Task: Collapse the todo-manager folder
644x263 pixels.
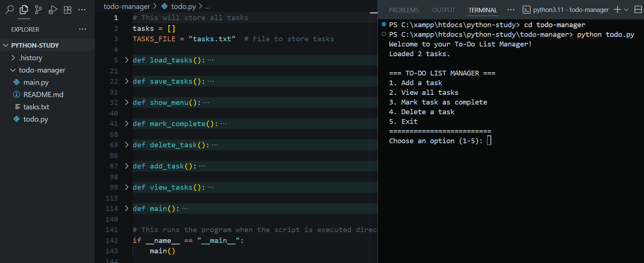Action: [x=42, y=70]
